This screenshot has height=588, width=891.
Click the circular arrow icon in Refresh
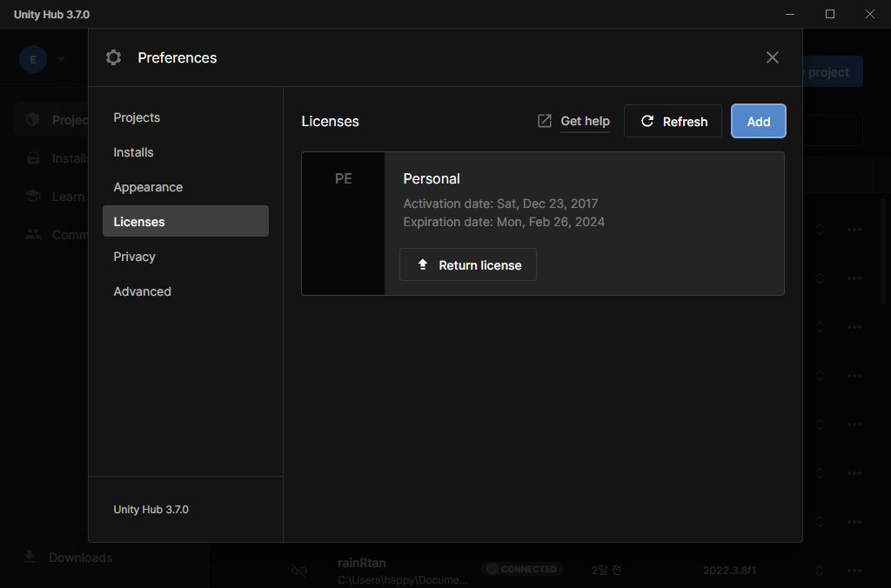click(647, 121)
